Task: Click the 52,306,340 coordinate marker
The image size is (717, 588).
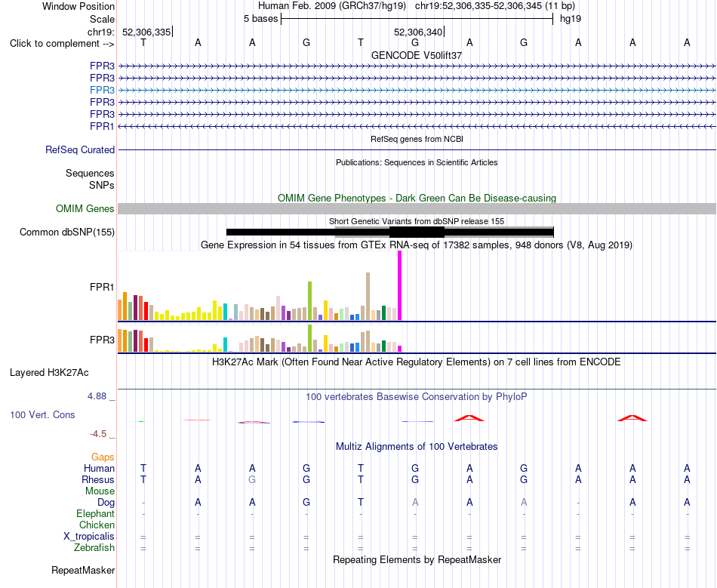Action: tap(418, 32)
